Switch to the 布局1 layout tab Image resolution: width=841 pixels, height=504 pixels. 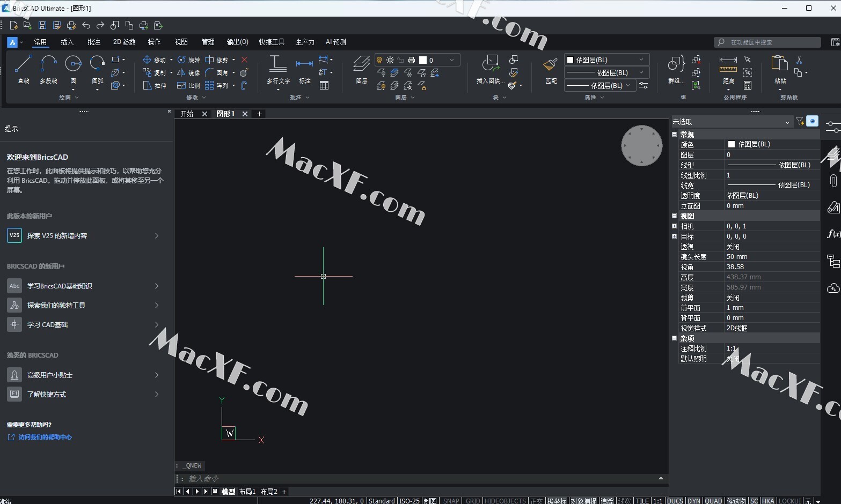tap(247, 492)
